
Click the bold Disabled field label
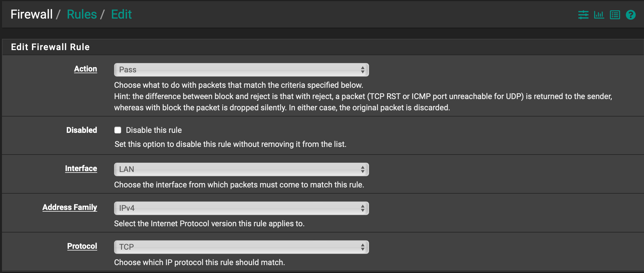click(81, 130)
